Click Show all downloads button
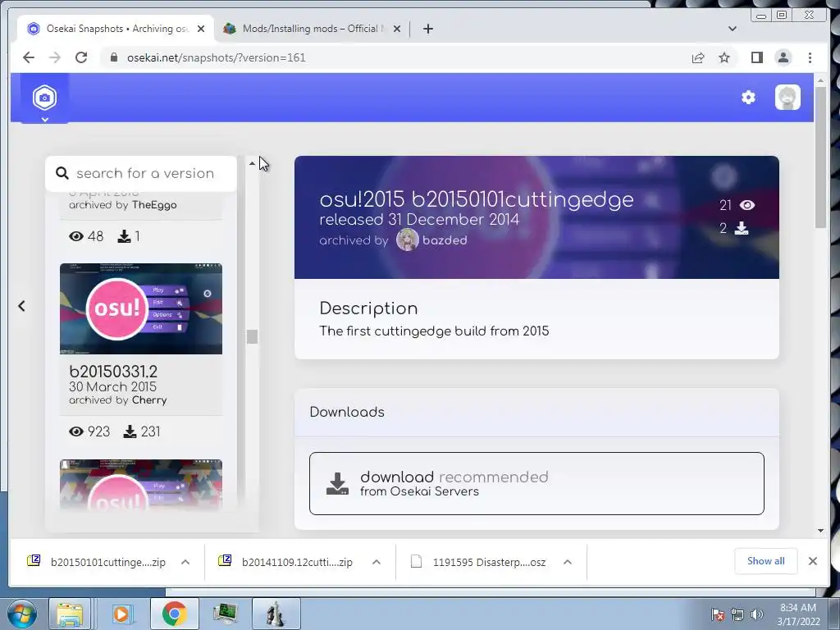 (765, 561)
